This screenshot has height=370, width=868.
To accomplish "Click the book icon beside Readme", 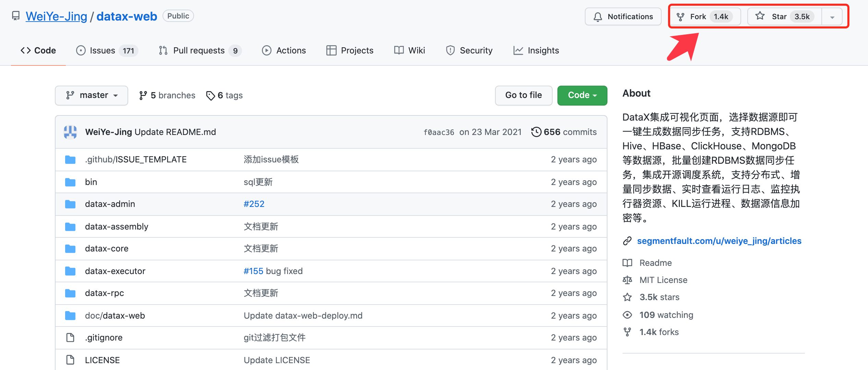I will (x=627, y=263).
